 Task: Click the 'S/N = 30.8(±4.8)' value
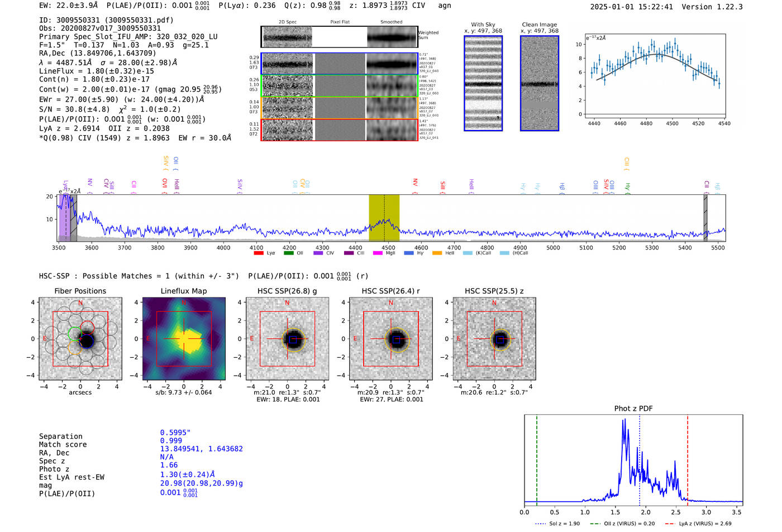74,109
